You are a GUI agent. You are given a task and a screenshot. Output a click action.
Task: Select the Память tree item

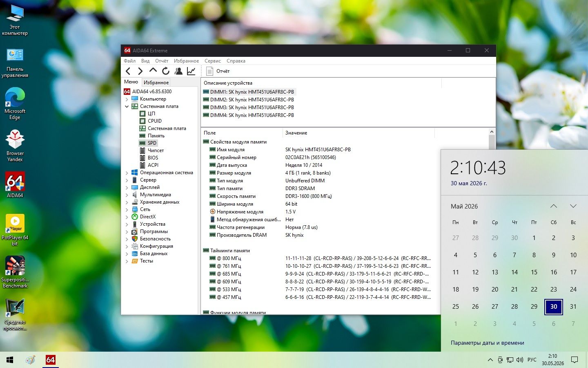156,136
